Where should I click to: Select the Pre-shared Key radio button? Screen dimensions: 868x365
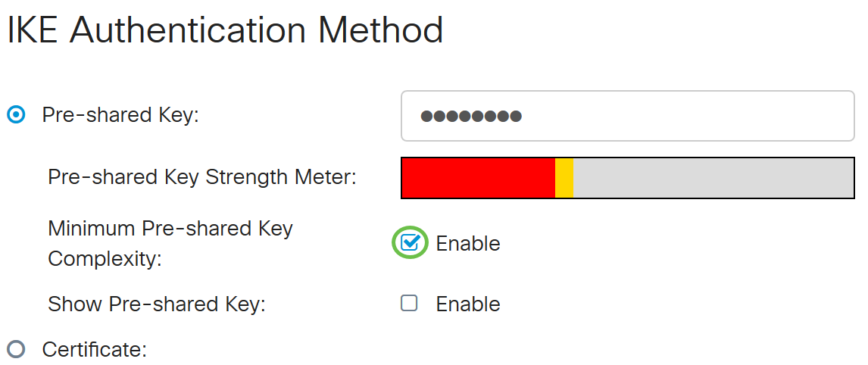tap(16, 115)
